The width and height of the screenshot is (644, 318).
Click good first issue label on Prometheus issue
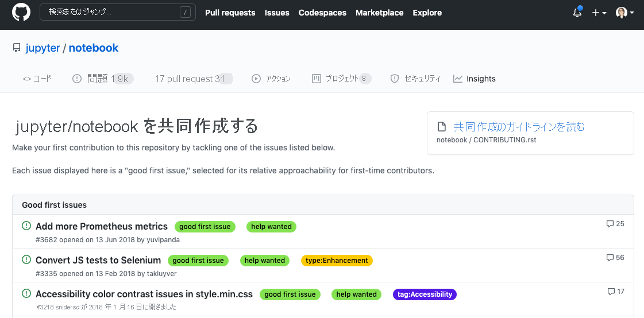(x=205, y=227)
